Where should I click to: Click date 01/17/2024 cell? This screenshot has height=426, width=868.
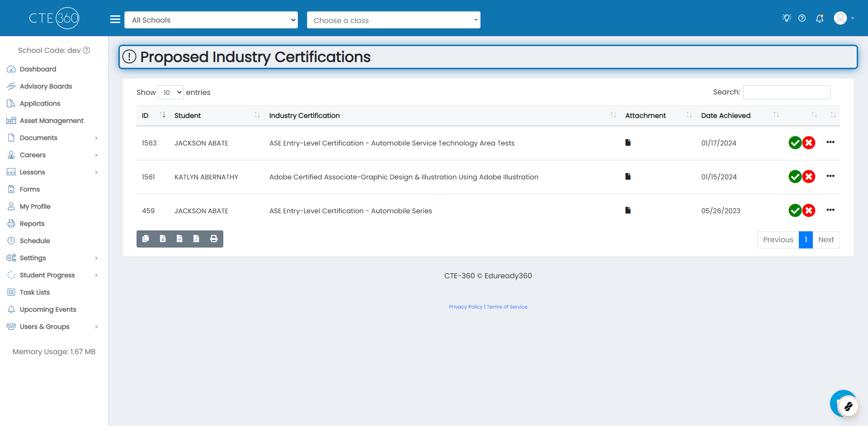[x=719, y=143]
